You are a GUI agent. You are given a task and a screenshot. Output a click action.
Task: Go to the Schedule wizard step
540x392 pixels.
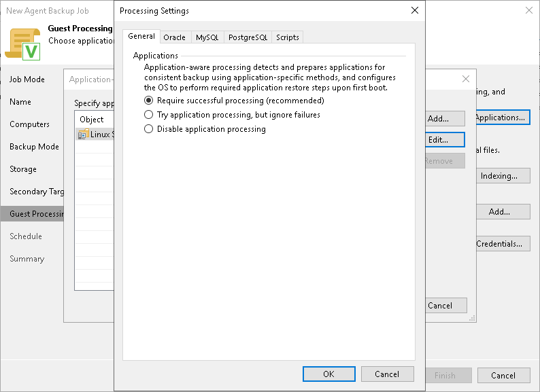pyautogui.click(x=26, y=236)
